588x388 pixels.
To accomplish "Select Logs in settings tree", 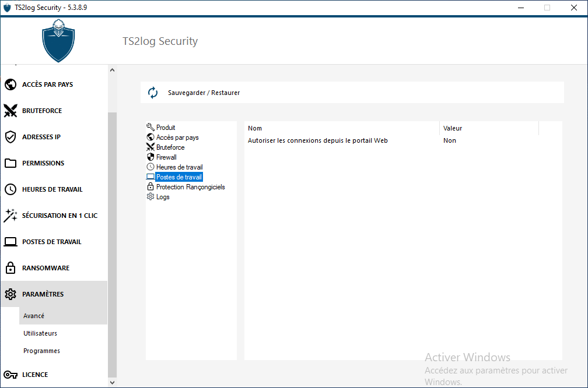I will tap(163, 197).
